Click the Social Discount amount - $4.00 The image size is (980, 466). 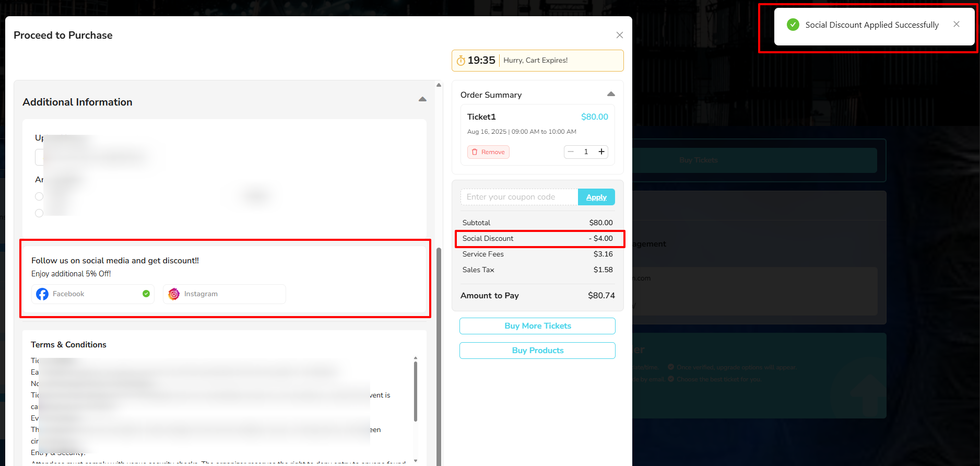pyautogui.click(x=601, y=238)
